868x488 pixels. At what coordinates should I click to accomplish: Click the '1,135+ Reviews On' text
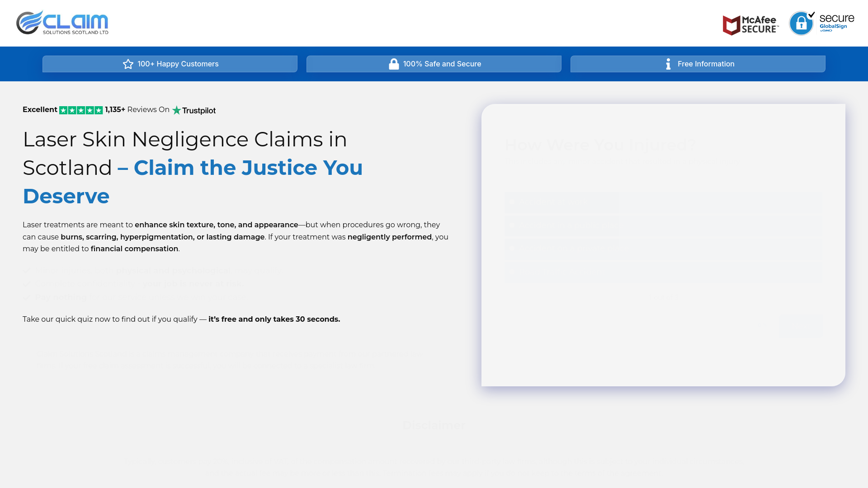click(137, 110)
